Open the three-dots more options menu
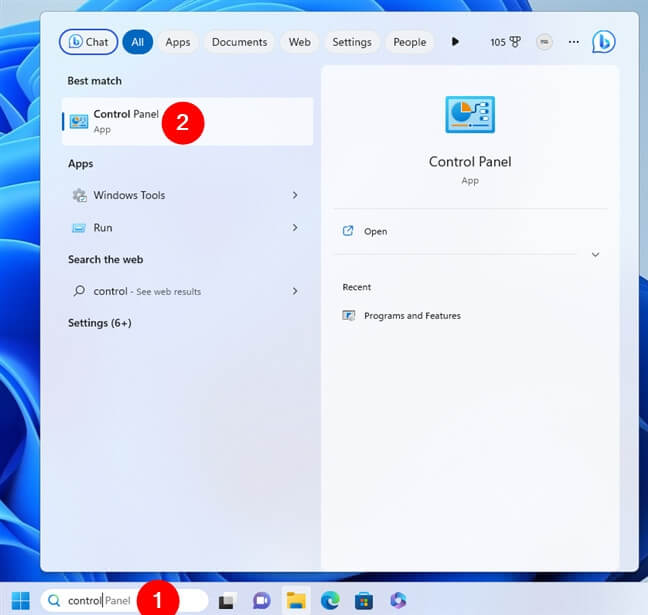 573,42
